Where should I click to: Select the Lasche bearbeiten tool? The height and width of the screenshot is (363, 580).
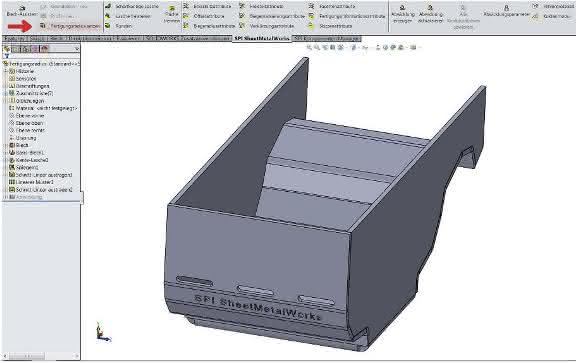[128, 16]
